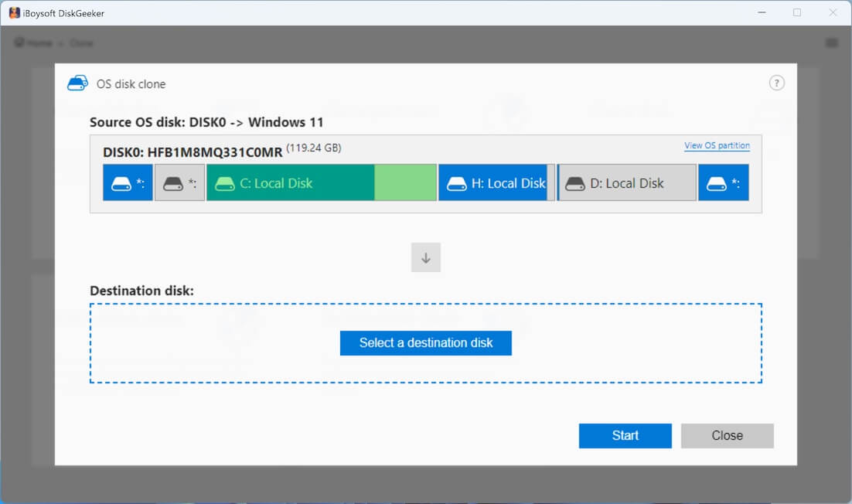852x504 pixels.
Task: Minimize the DiskGeeker window
Action: (762, 12)
